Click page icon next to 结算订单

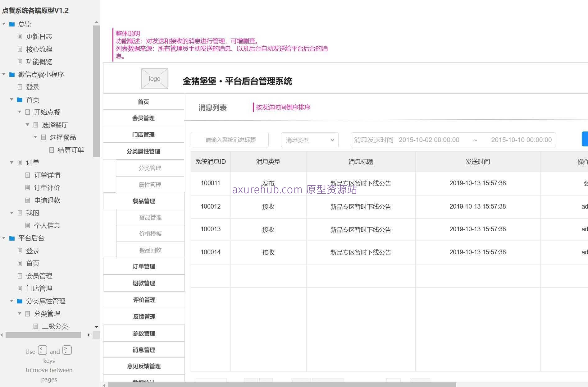pos(52,150)
